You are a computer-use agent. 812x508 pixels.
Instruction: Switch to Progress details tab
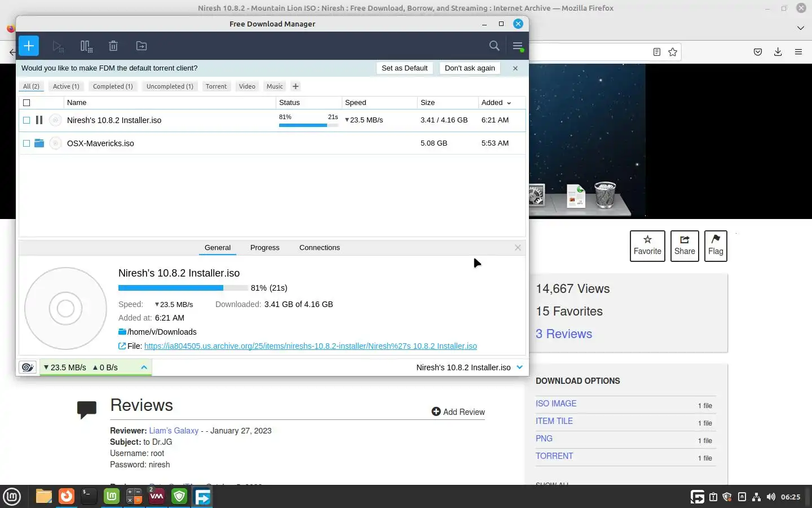pyautogui.click(x=264, y=247)
